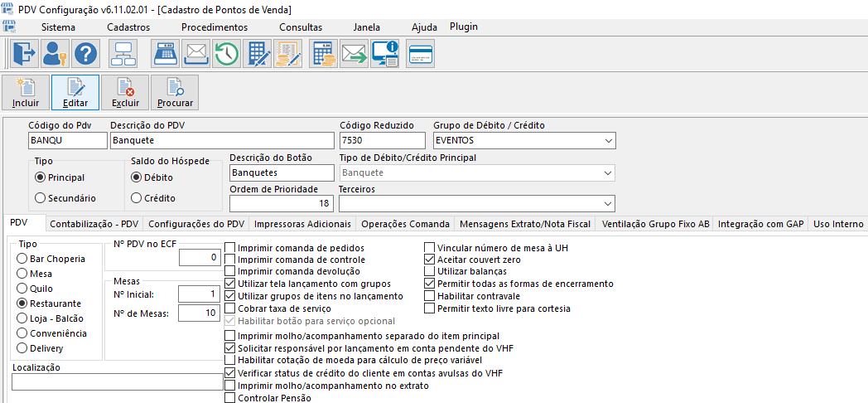Click the small store icon beside Sistema menu
This screenshot has height=403, width=868.
coord(9,27)
